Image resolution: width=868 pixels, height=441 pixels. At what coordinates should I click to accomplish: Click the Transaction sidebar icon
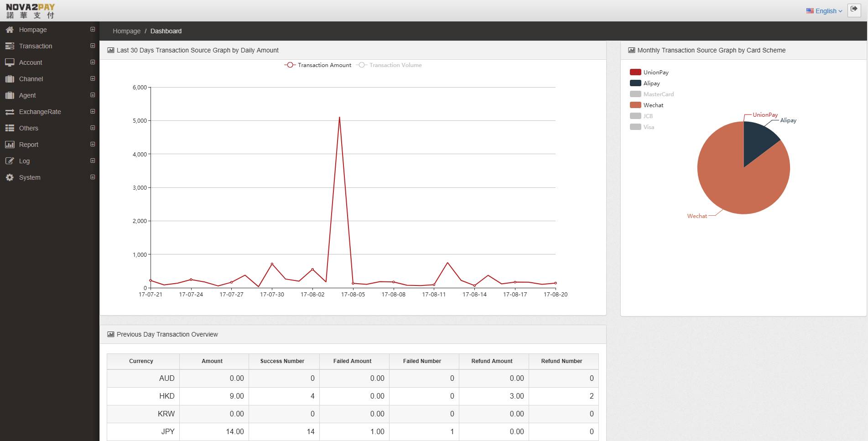(x=10, y=46)
